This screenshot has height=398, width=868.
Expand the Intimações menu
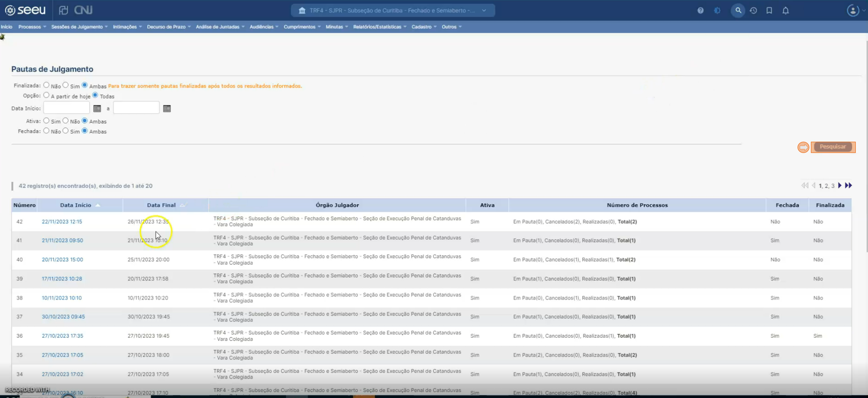click(x=127, y=27)
